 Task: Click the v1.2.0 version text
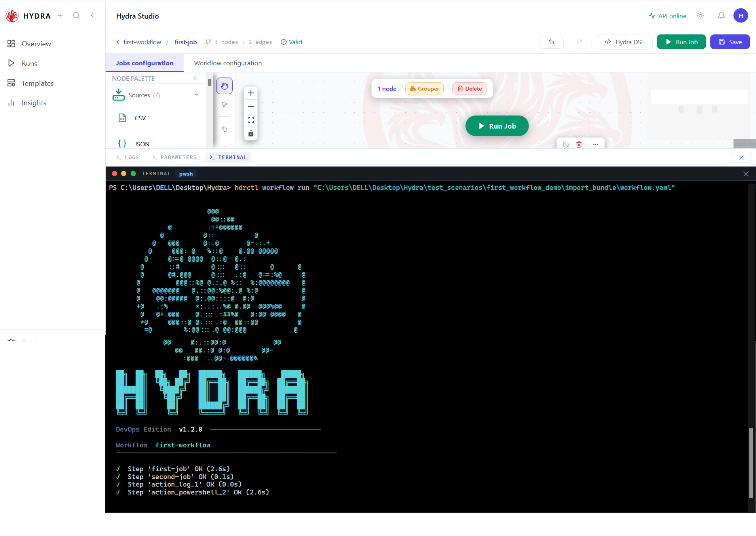pyautogui.click(x=191, y=429)
